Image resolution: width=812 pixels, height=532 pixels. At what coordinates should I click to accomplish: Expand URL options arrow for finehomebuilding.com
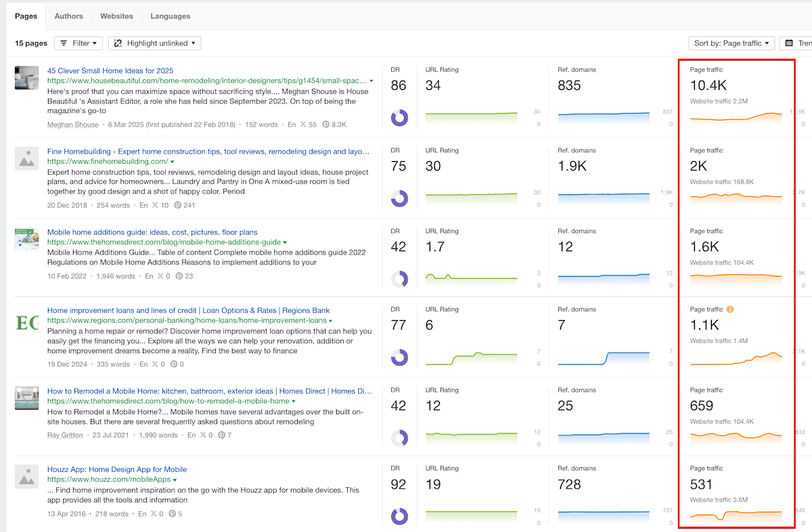(x=173, y=162)
